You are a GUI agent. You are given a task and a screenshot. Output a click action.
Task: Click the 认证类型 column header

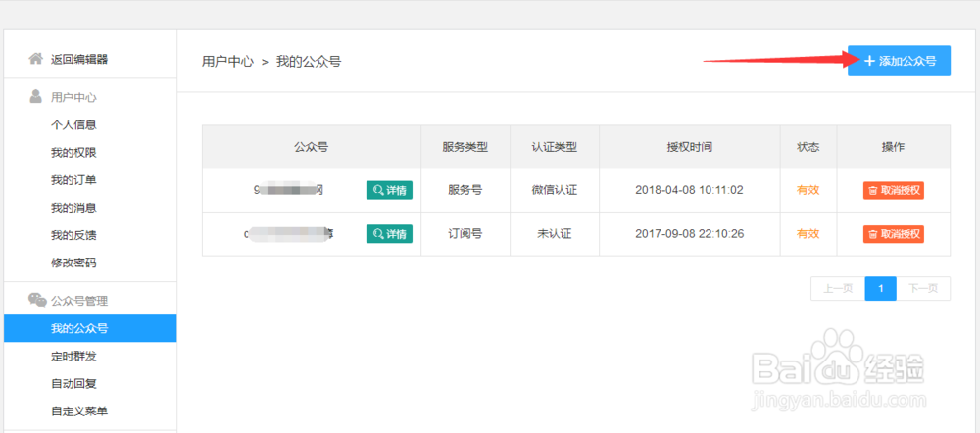click(555, 147)
